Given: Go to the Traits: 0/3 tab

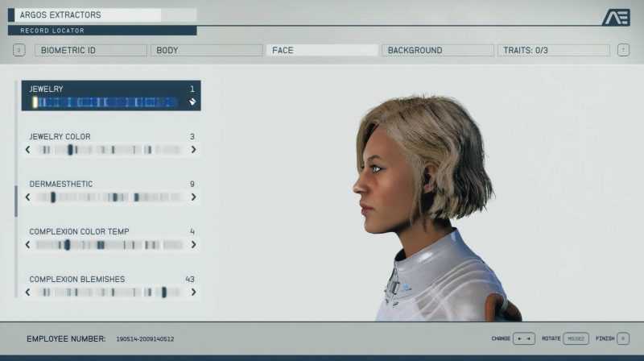Looking at the screenshot, I should (x=554, y=50).
